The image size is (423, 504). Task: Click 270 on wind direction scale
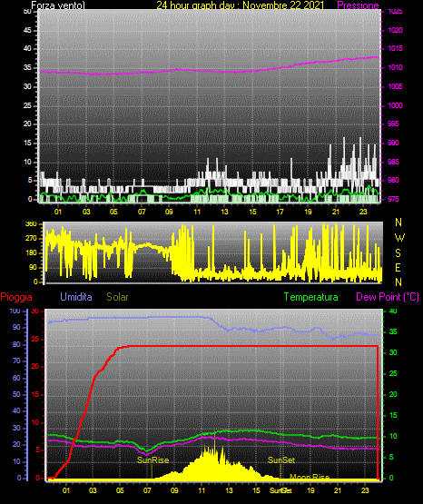coord(31,239)
